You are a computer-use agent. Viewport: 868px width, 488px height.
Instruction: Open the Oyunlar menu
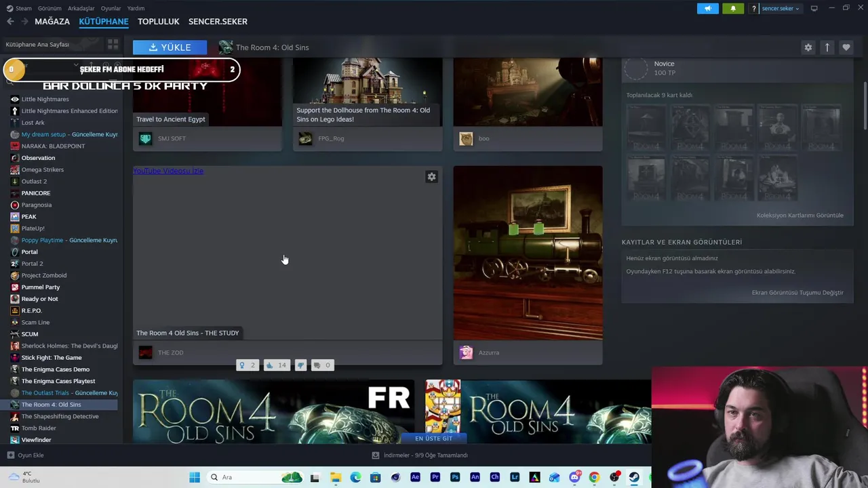pos(111,8)
